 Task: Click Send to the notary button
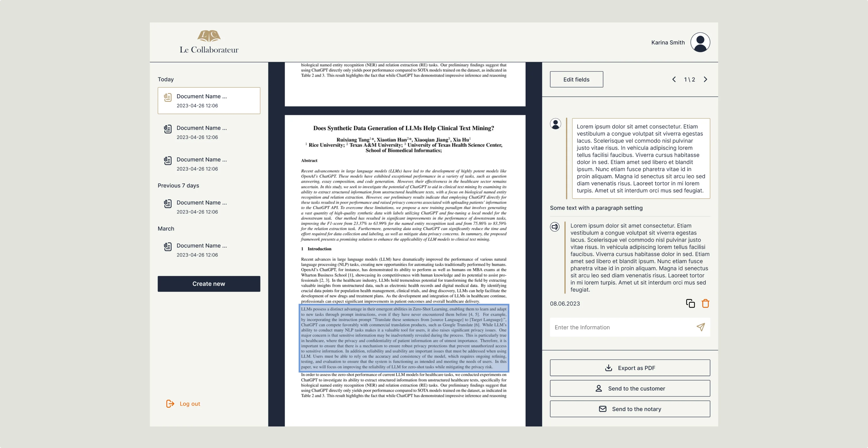(630, 409)
